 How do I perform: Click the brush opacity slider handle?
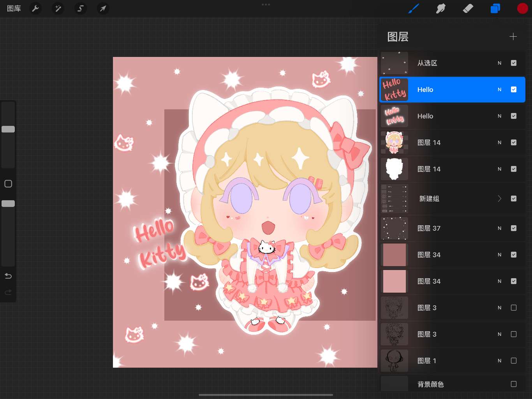click(x=8, y=203)
